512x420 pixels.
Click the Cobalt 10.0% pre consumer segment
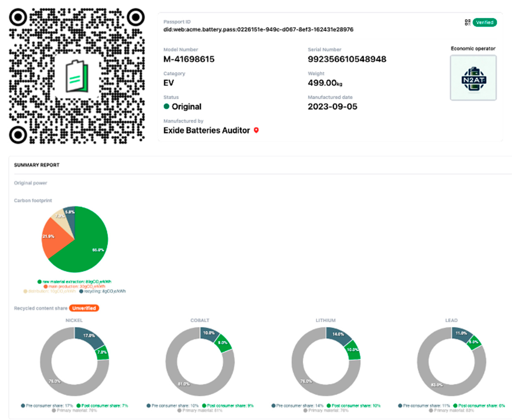209,334
